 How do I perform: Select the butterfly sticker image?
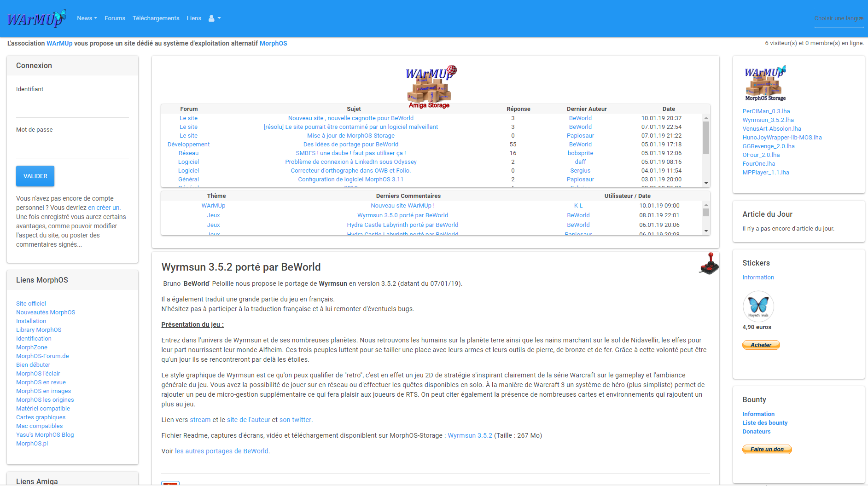click(758, 306)
